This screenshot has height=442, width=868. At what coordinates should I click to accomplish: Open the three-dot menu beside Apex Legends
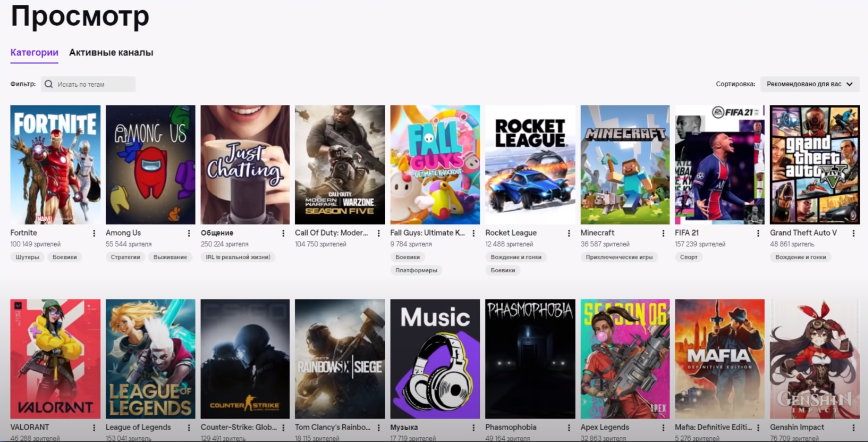(x=663, y=428)
